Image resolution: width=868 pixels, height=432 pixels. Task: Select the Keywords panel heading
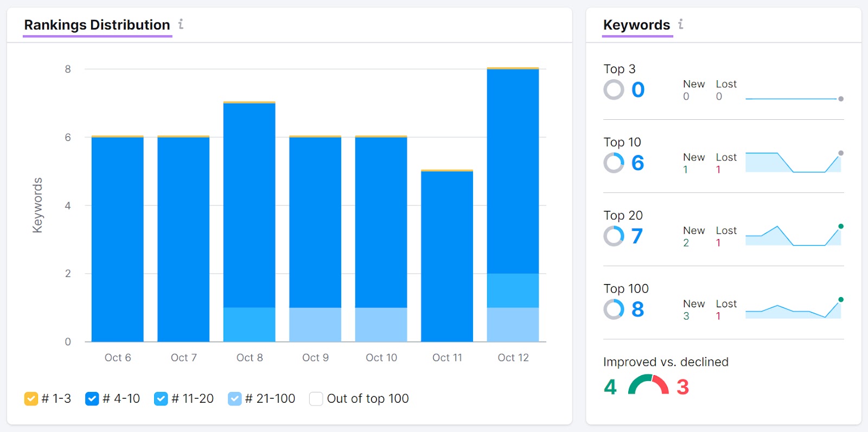636,25
